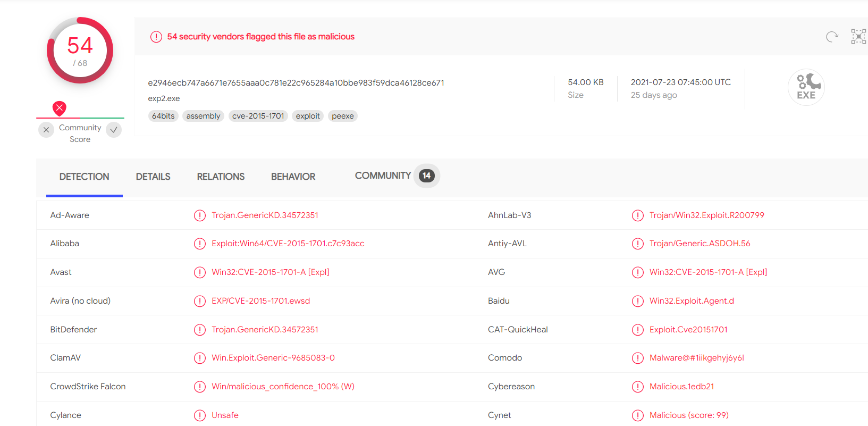Screen dimensions: 868x426
Task: Click the exp2.exe file name
Action: tap(164, 98)
